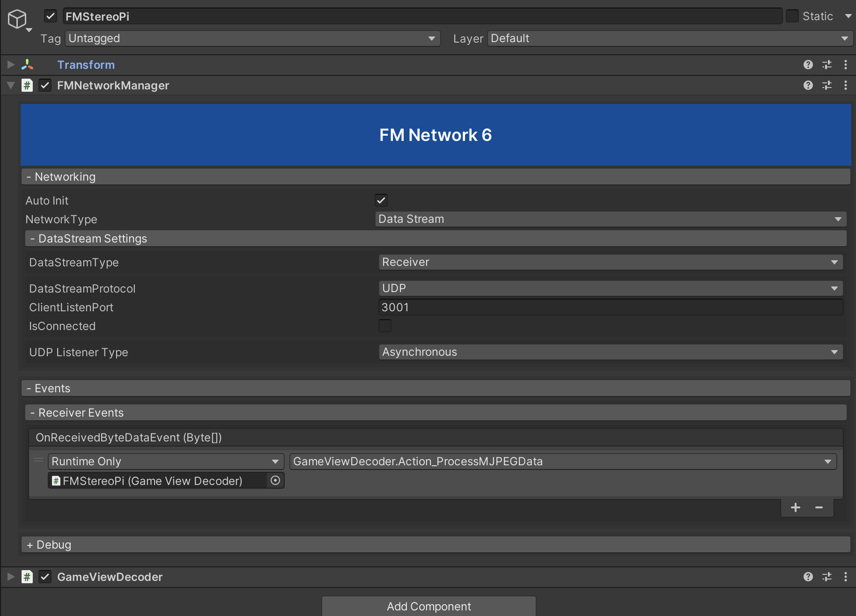Open the Transform help reference icon
856x616 pixels.
(x=808, y=65)
